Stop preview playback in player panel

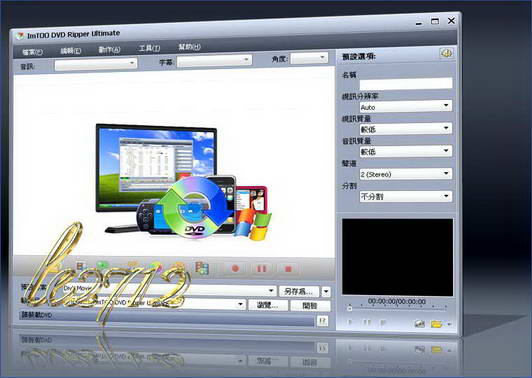pos(383,322)
